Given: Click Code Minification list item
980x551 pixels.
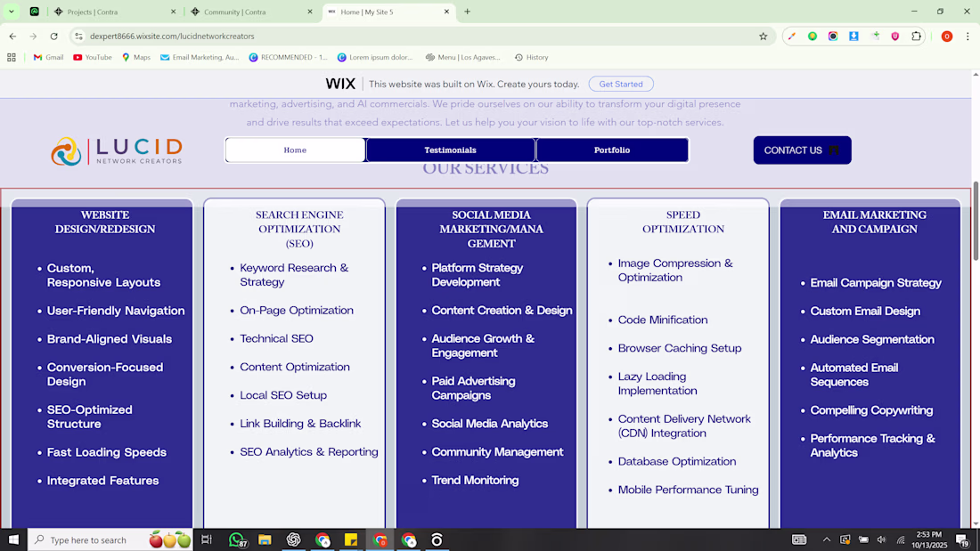Looking at the screenshot, I should click(663, 320).
